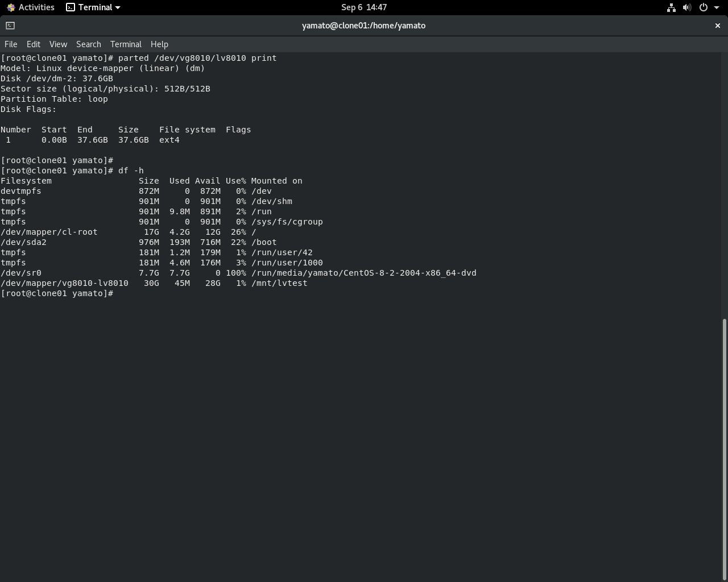The width and height of the screenshot is (728, 582).
Task: Open the View menu
Action: point(58,44)
